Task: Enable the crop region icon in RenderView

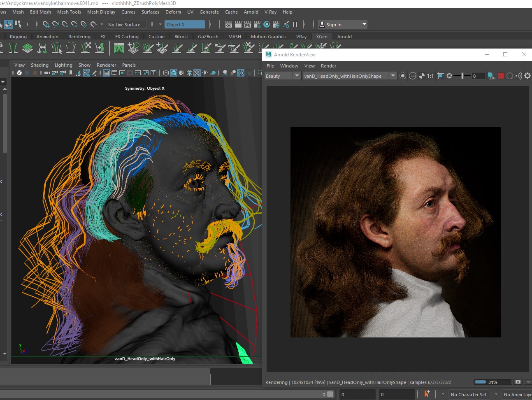Action: 440,76
